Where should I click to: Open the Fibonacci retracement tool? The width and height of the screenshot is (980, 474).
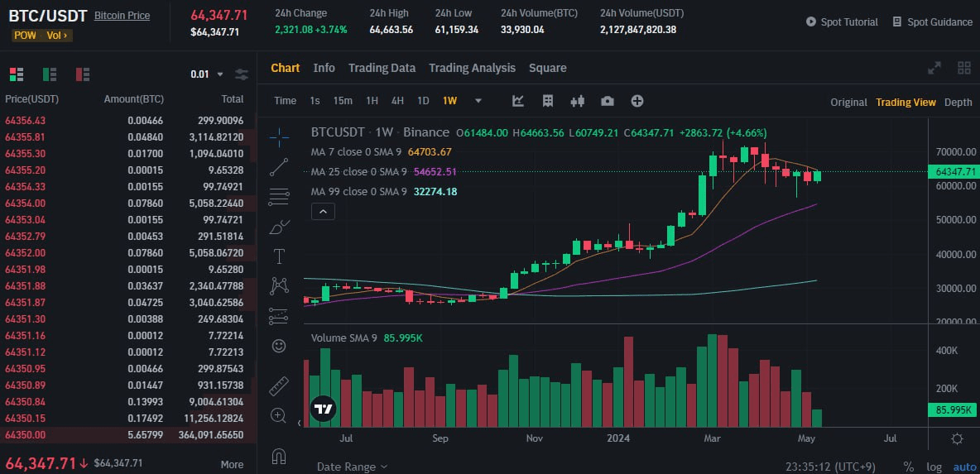pos(279,197)
